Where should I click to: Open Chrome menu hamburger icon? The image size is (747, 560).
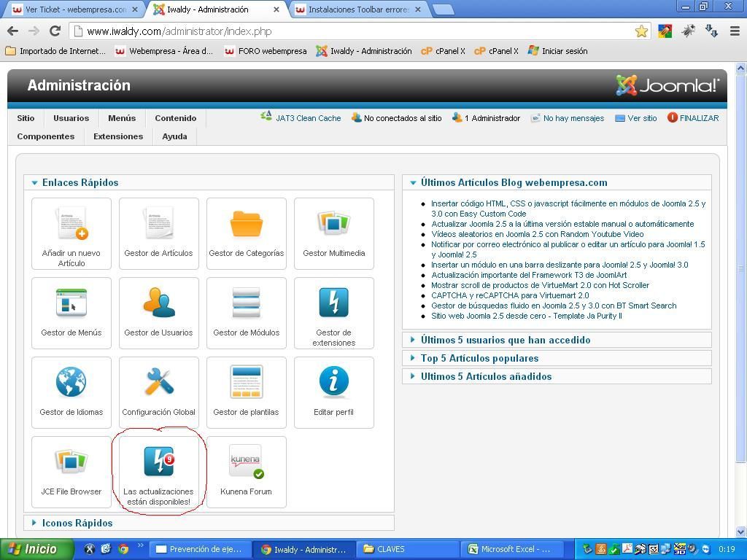[x=735, y=31]
